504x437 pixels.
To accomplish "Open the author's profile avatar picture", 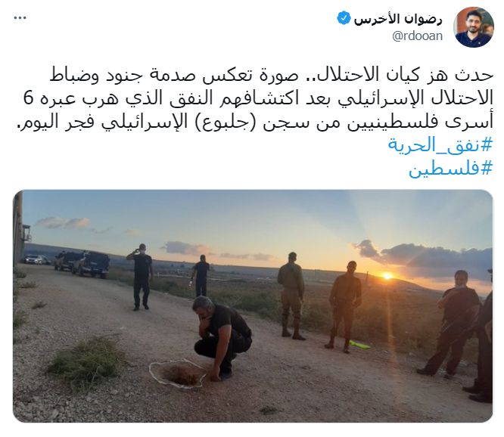I will point(474,27).
